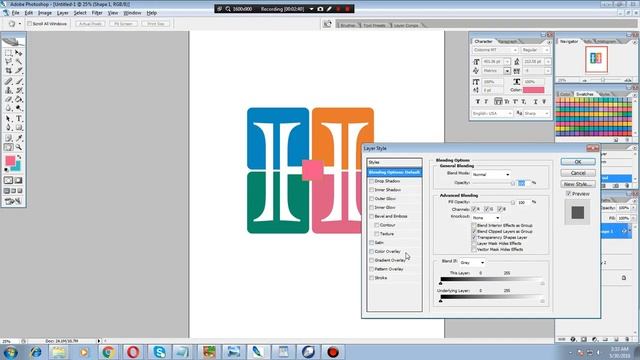Select the Paint Bucket tool
Screen dimensions: 640x360
[x=19, y=99]
